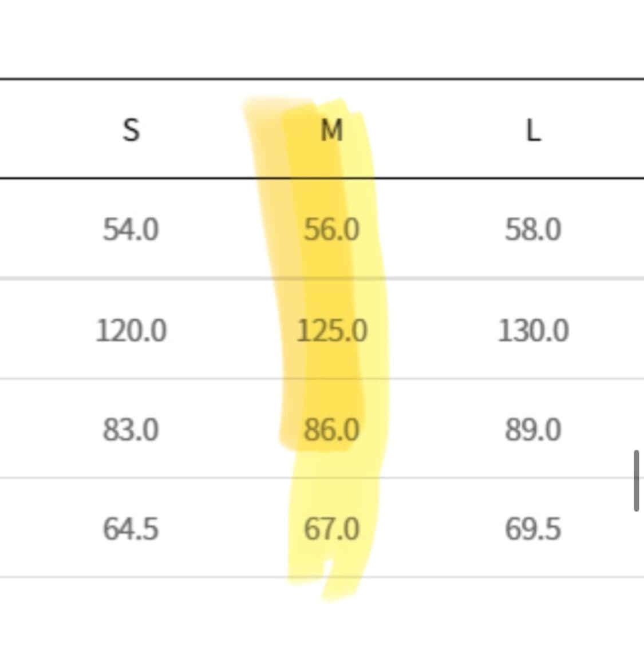
Task: Click the highlighted 67.0 value
Action: (331, 529)
